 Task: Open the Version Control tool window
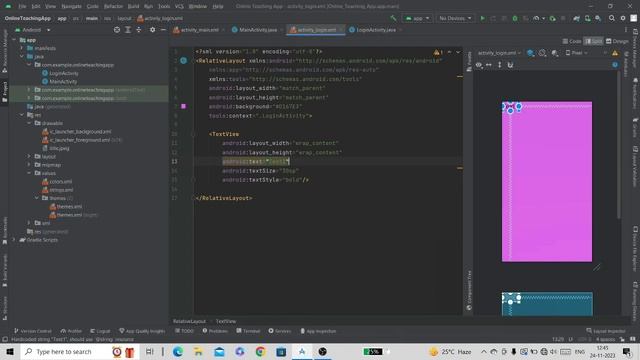point(33,331)
